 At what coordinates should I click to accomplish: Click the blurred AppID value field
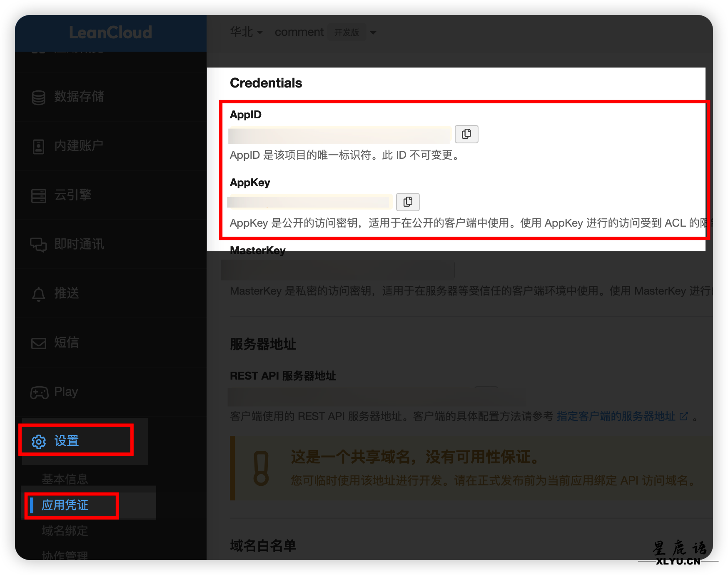[339, 135]
